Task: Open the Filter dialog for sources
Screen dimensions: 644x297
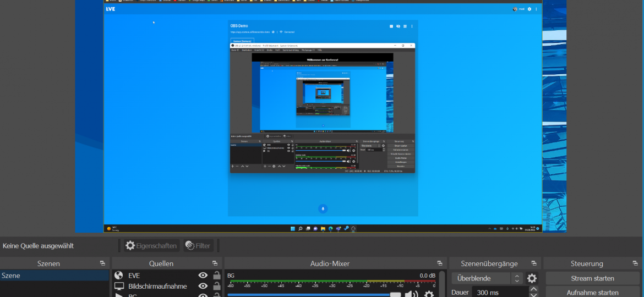Action: pos(198,246)
